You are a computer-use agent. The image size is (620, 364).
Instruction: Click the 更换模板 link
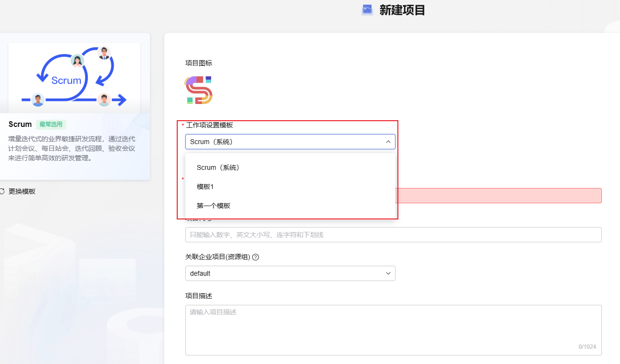click(22, 191)
